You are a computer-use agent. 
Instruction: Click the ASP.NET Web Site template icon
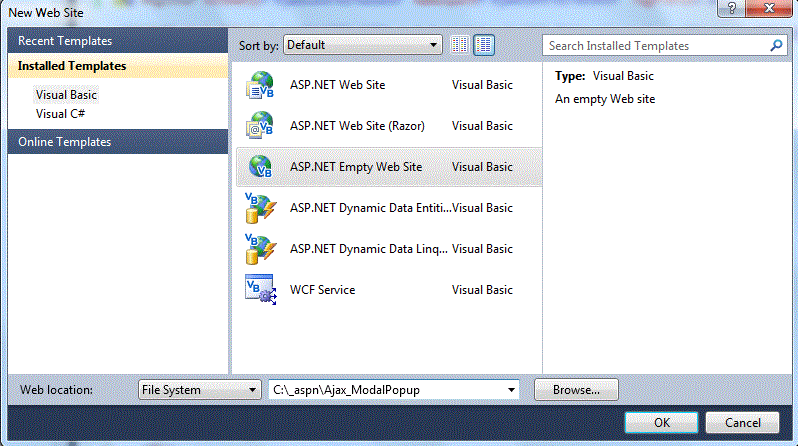coord(259,86)
